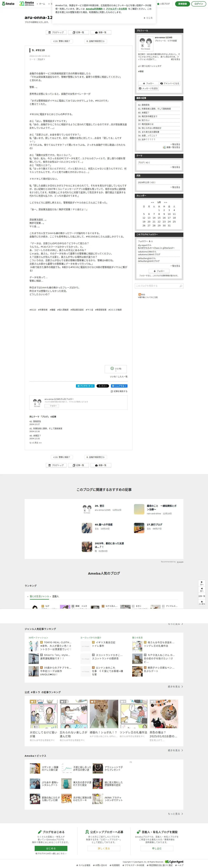Open same-theme article 41. 刑事告発と調停
This screenshot has height=868, width=208.
(46, 429)
